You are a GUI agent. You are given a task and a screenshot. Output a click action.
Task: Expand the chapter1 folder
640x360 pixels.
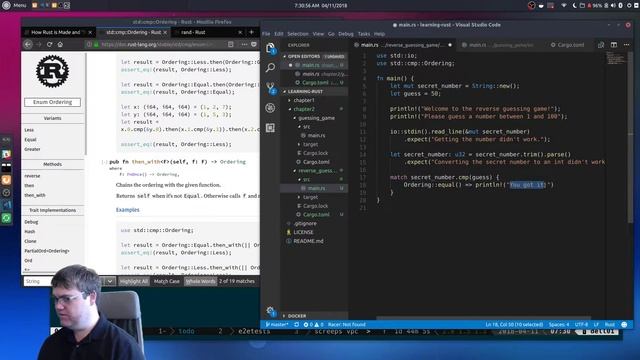(x=304, y=100)
